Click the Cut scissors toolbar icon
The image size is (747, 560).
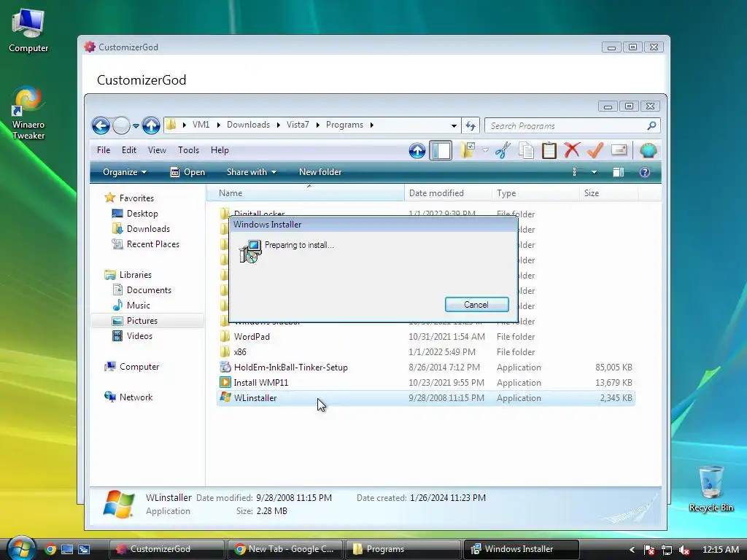503,150
